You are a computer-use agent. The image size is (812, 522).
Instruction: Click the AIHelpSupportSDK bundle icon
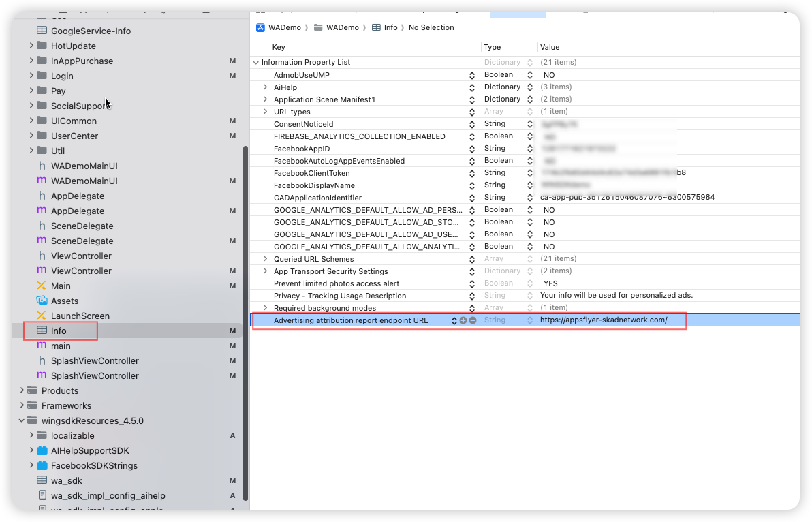[42, 450]
